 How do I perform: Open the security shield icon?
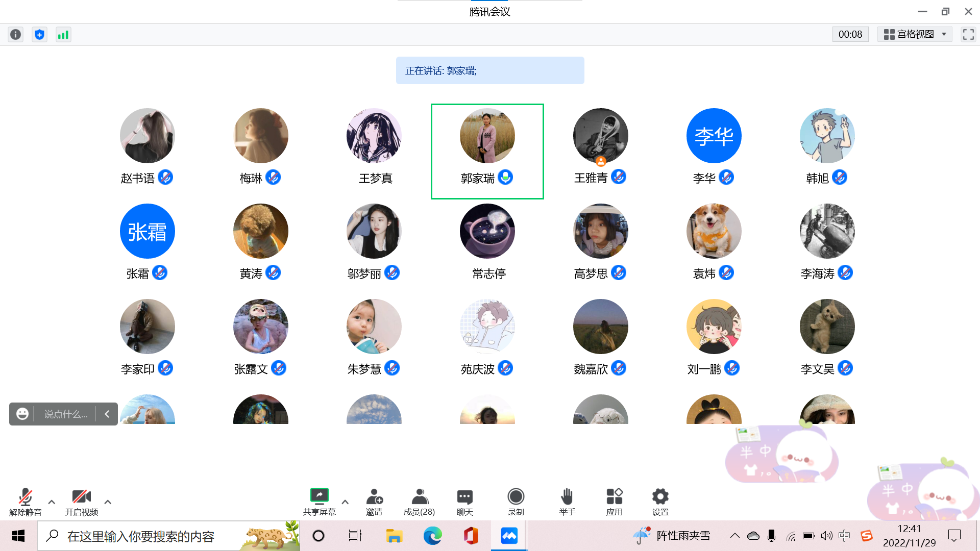click(x=39, y=34)
